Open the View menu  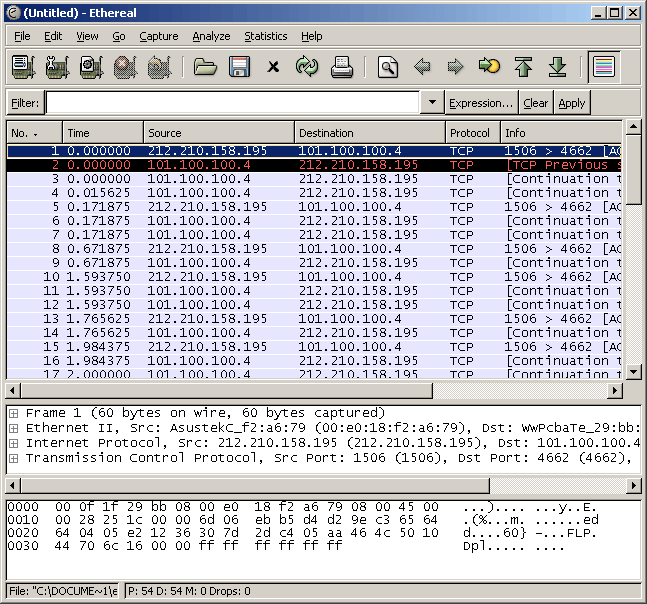click(87, 36)
